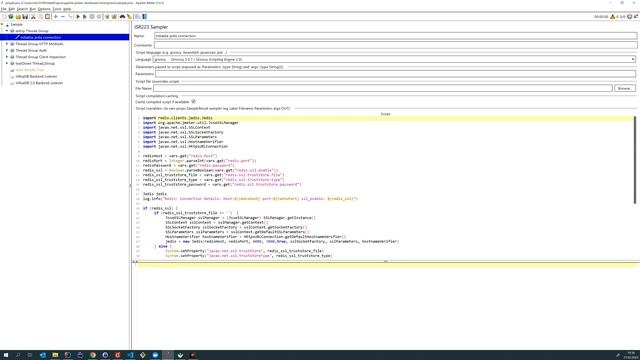
Task: Click the Expand All plus icon
Action: 56,17
